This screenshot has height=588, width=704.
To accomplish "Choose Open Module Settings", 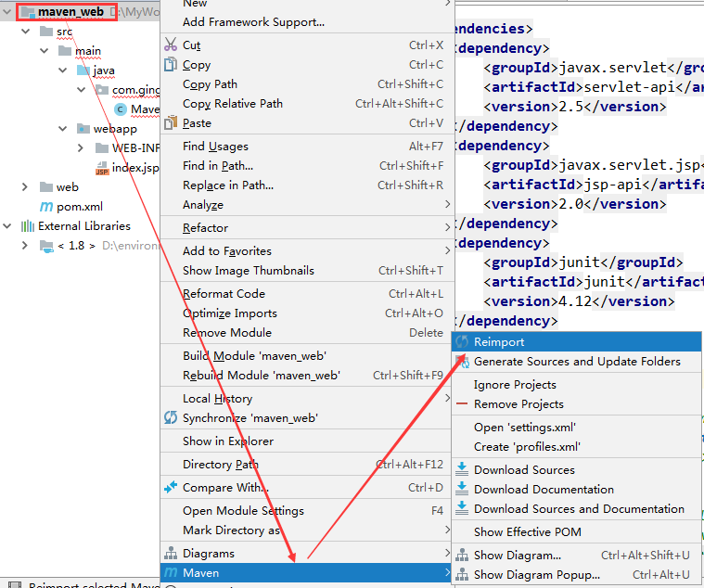I will pyautogui.click(x=307, y=510).
